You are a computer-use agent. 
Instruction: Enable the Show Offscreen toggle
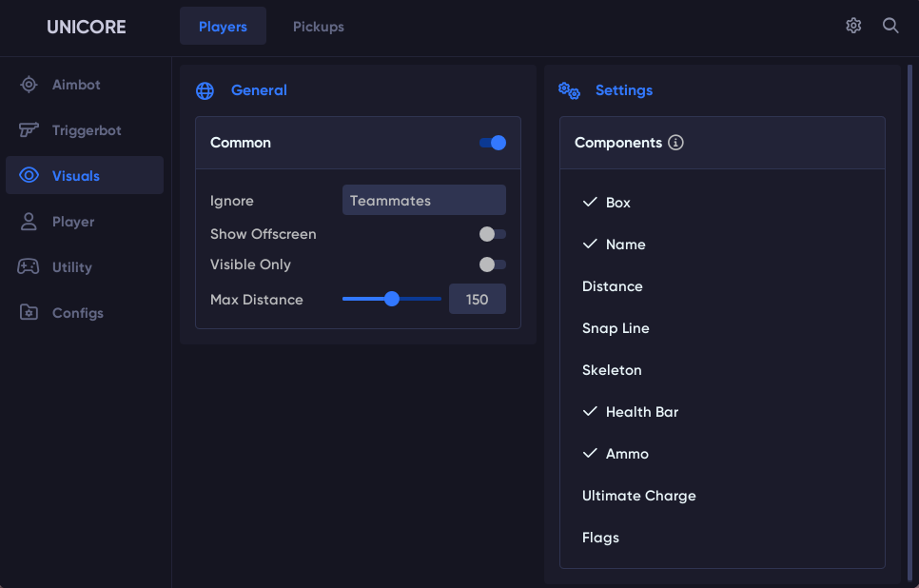point(493,234)
